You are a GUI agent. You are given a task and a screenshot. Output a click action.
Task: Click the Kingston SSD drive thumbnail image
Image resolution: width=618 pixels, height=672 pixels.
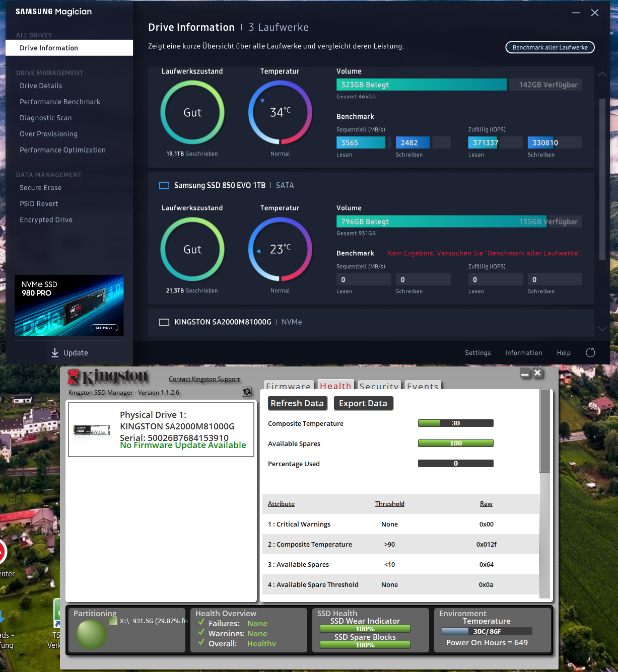click(x=92, y=430)
